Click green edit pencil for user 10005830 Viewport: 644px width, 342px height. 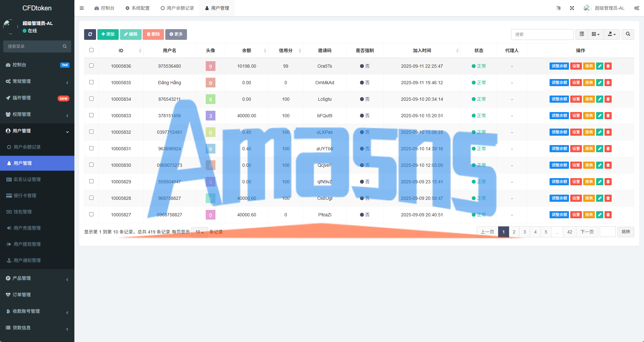(x=600, y=165)
